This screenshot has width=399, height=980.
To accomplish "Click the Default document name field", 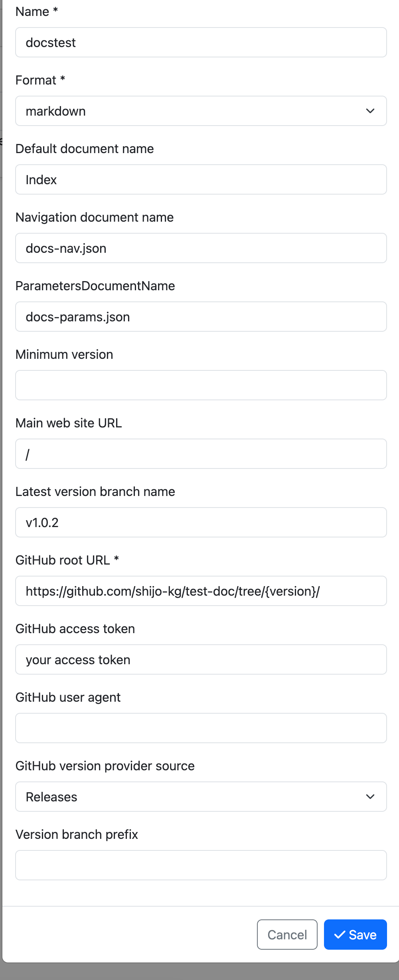I will (201, 179).
